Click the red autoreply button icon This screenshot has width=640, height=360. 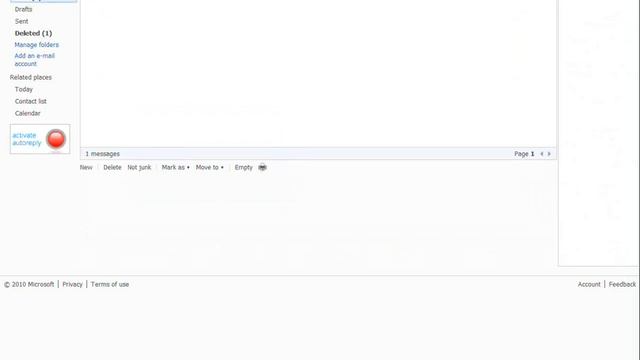pyautogui.click(x=56, y=139)
